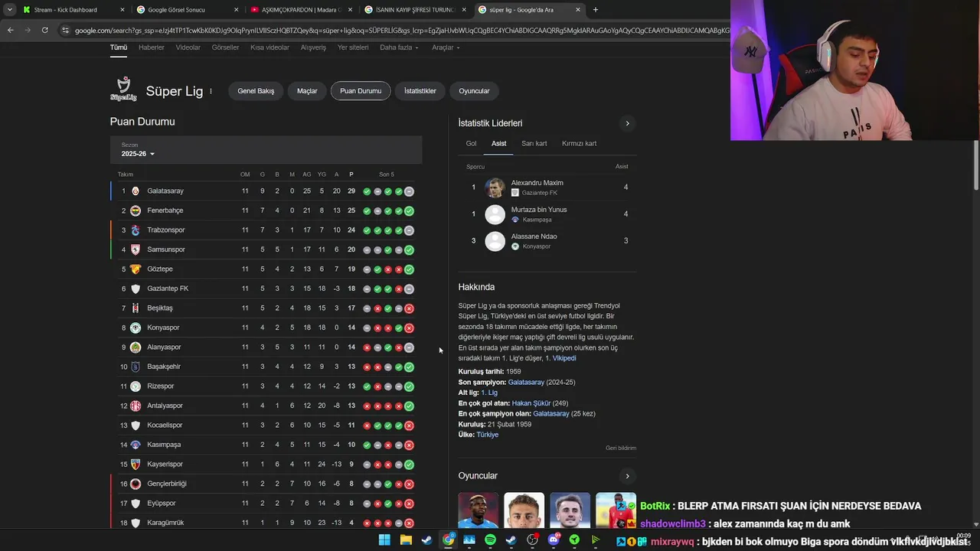Open first player thumbnail under Oyuncular
The height and width of the screenshot is (551, 980).
478,510
